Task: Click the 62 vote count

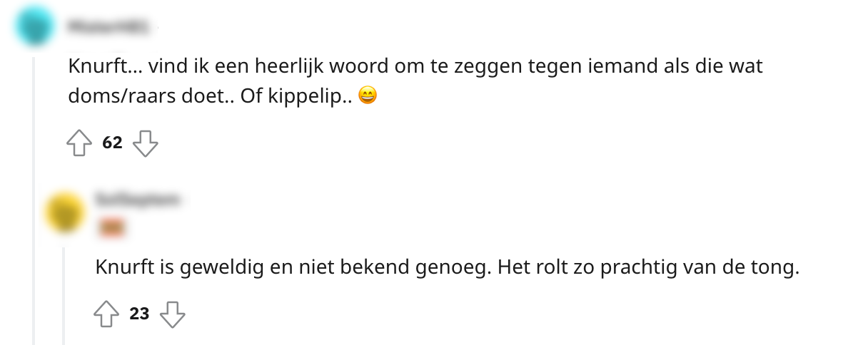Action: [113, 143]
